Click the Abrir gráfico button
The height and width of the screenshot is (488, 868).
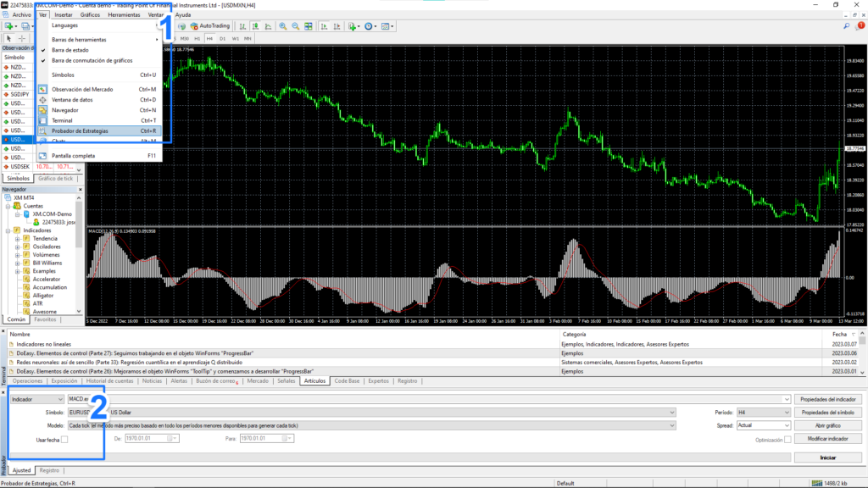tap(828, 426)
